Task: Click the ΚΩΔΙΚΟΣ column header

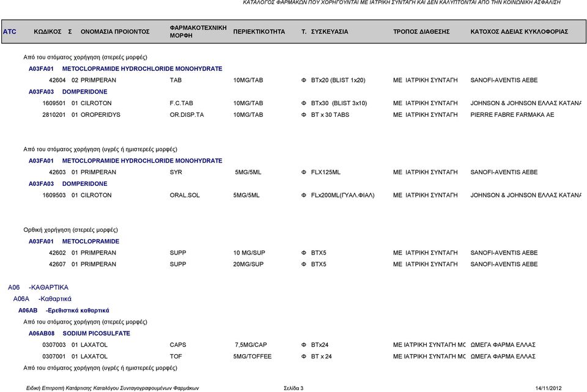Action: 48,31
